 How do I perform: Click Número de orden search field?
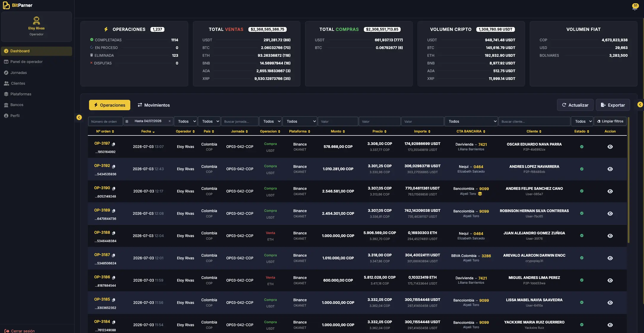105,121
